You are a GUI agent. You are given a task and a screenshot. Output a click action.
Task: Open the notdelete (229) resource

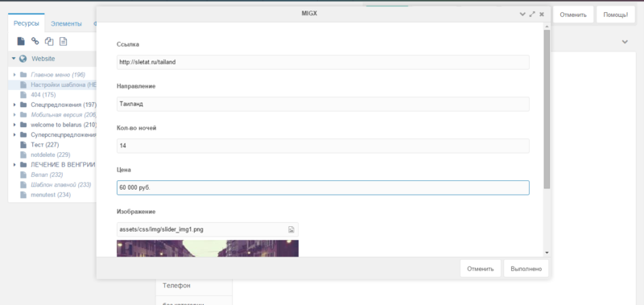51,155
